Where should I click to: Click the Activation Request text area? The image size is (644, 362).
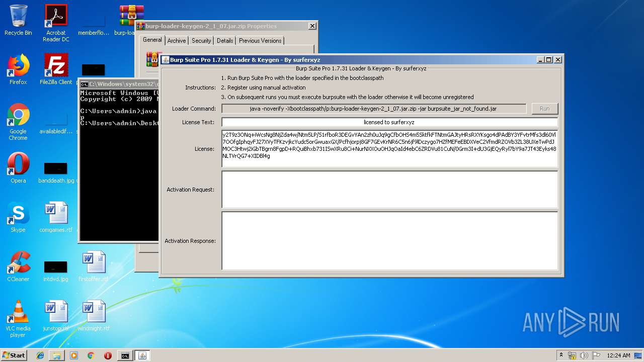click(389, 190)
